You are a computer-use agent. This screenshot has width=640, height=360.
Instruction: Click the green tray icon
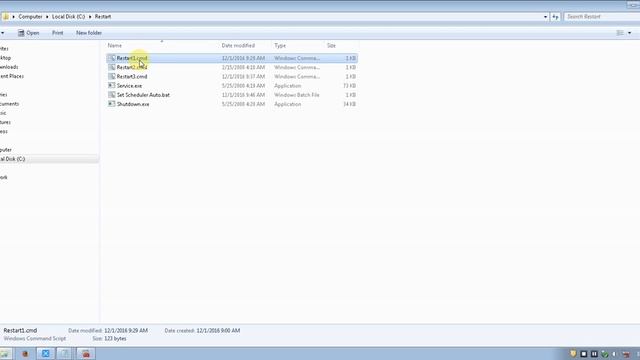click(x=604, y=354)
